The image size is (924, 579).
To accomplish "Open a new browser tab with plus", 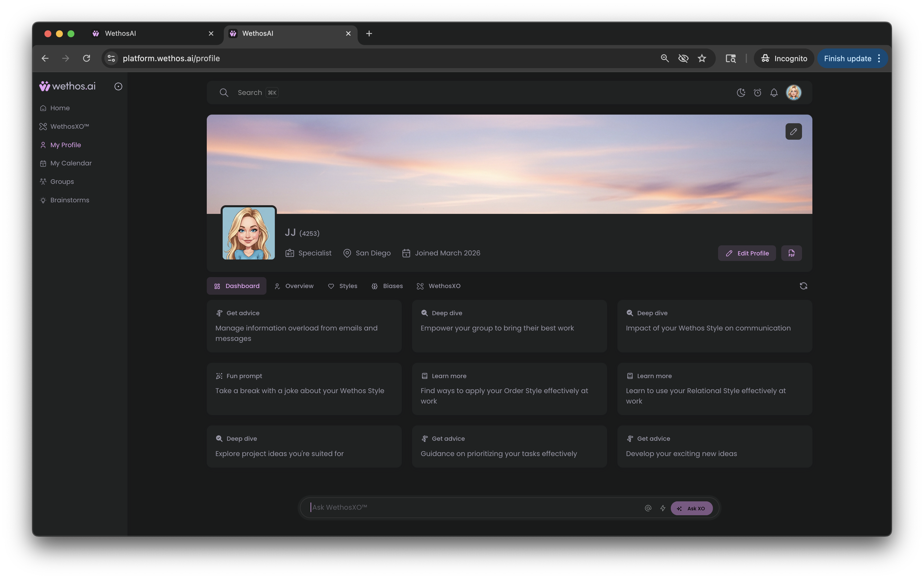I will (x=369, y=34).
